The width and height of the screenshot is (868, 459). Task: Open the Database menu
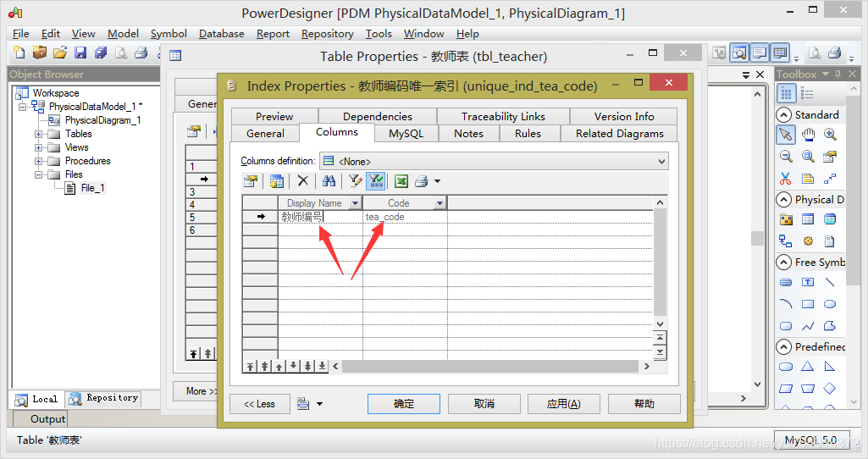click(221, 34)
